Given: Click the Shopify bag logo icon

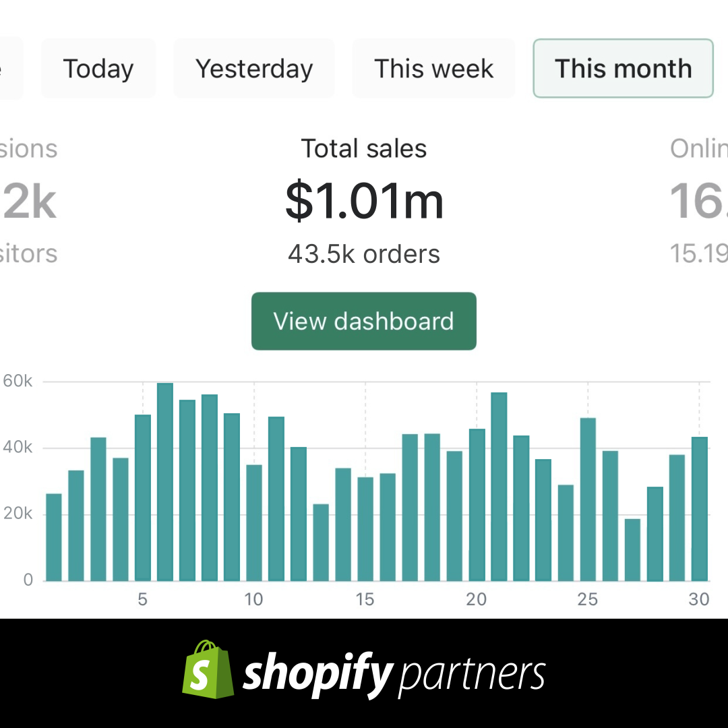Looking at the screenshot, I should coord(207,669).
